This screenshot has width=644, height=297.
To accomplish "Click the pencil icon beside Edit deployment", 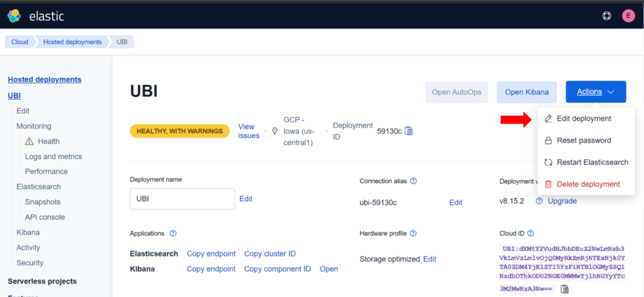I will (548, 119).
